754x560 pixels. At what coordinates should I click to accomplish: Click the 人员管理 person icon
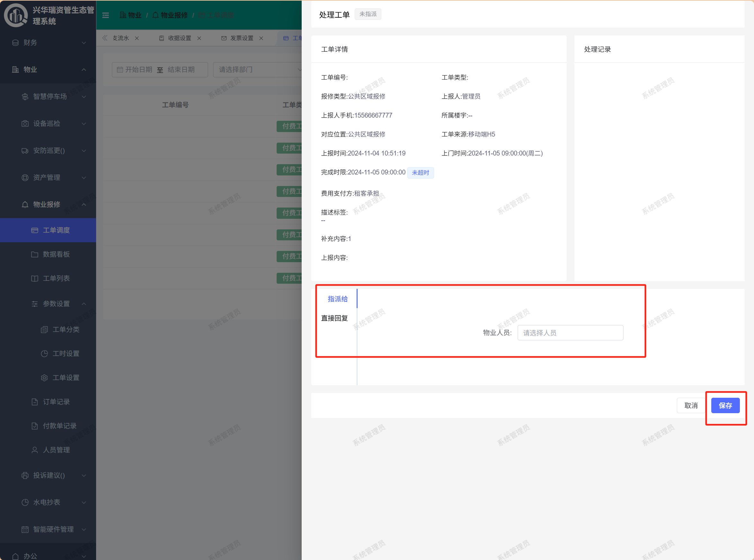tap(35, 450)
